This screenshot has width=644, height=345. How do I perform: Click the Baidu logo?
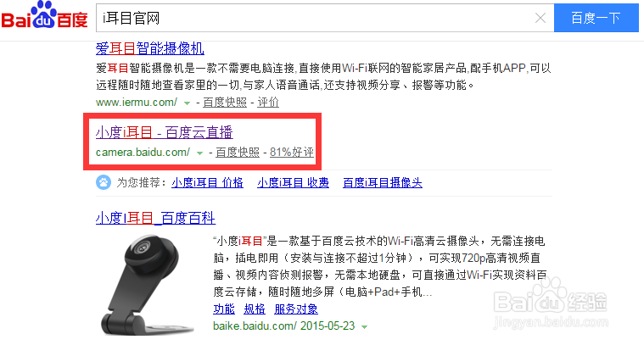(x=44, y=15)
